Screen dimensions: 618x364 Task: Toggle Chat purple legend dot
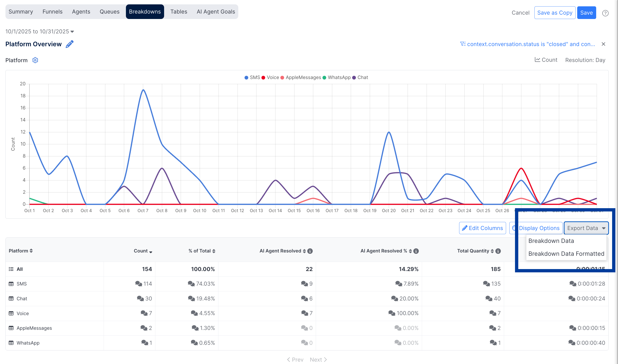[354, 78]
